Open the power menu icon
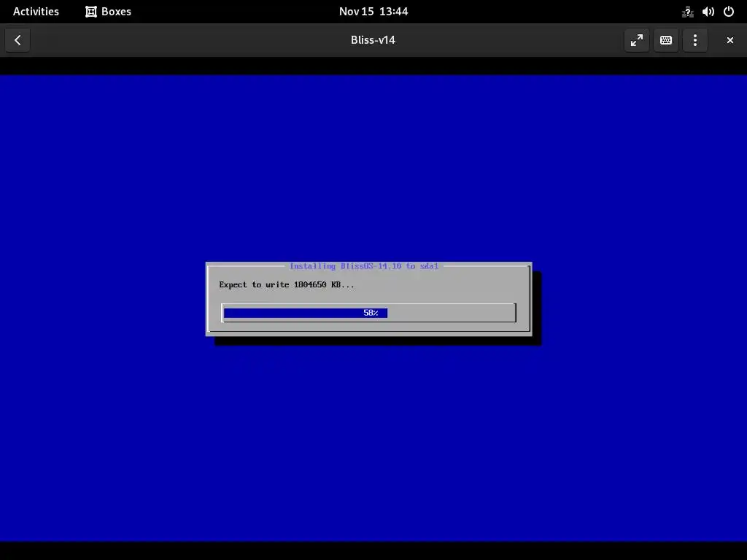The height and width of the screenshot is (560, 747). click(729, 12)
